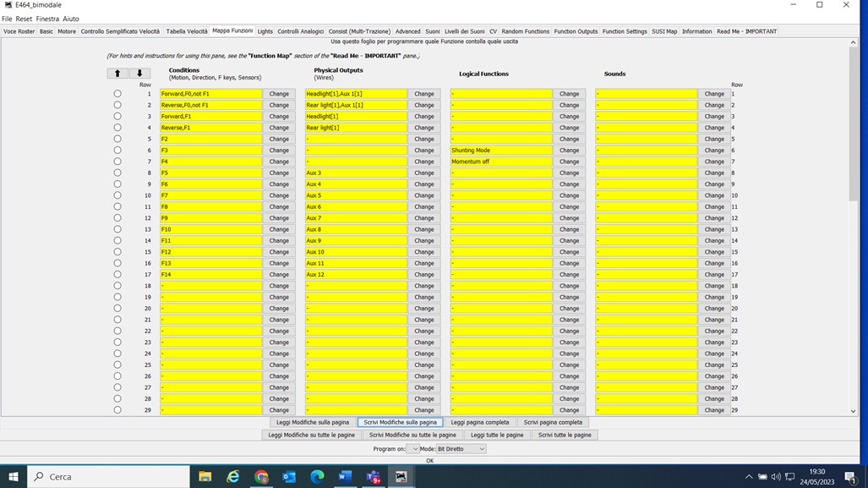Expand the Program on dropdown

tap(412, 449)
